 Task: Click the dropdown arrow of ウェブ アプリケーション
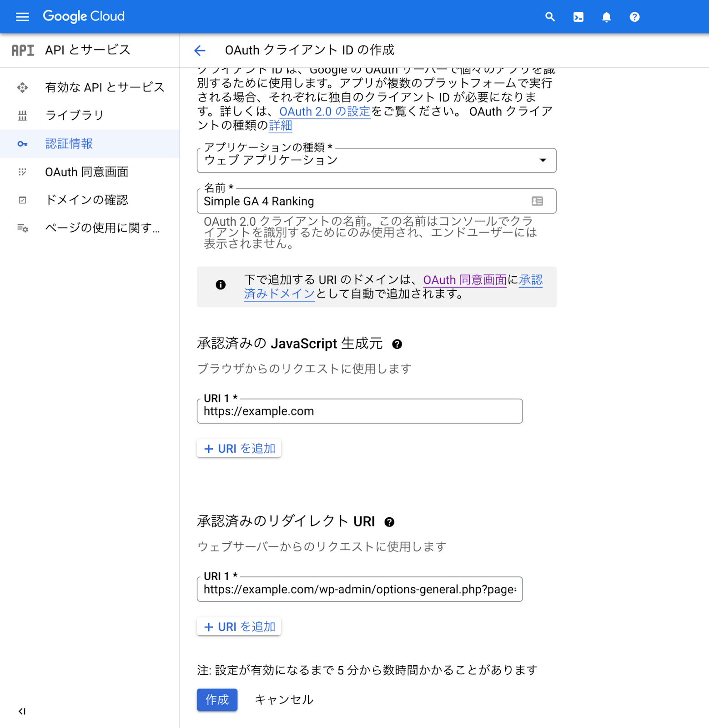tap(543, 160)
